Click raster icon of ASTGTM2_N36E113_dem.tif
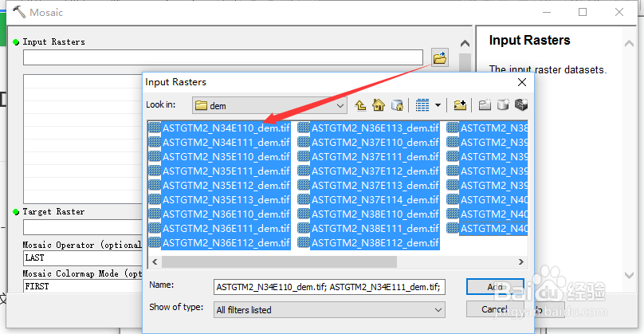This screenshot has height=334, width=644. click(304, 128)
